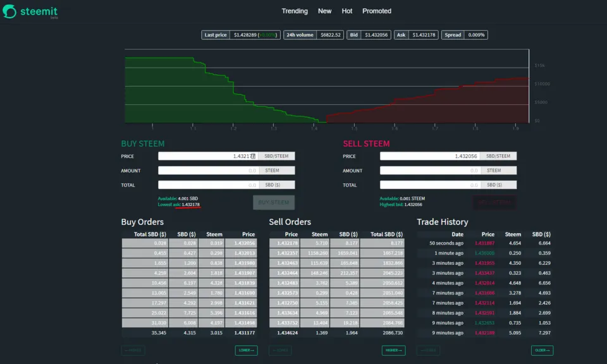Open the Promoted tab

click(x=377, y=11)
